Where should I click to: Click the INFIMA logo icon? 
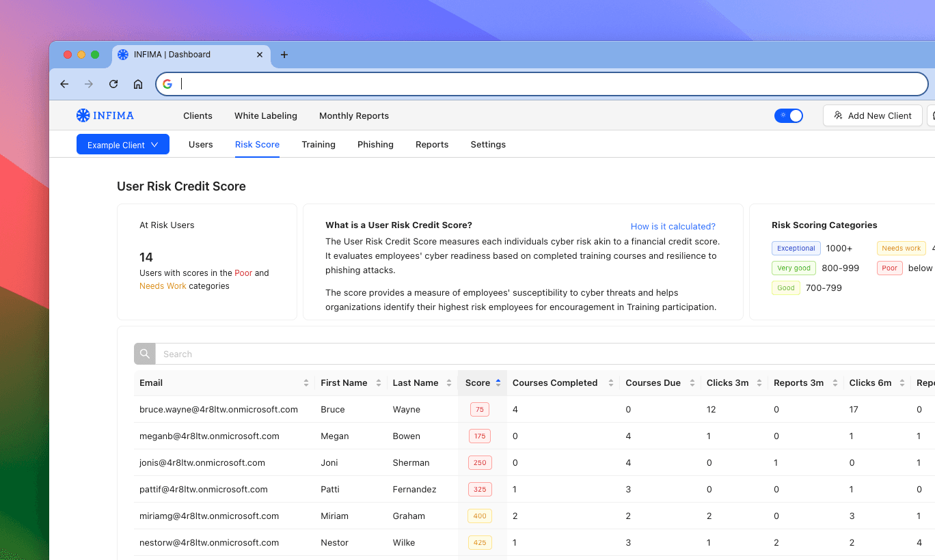click(x=82, y=115)
